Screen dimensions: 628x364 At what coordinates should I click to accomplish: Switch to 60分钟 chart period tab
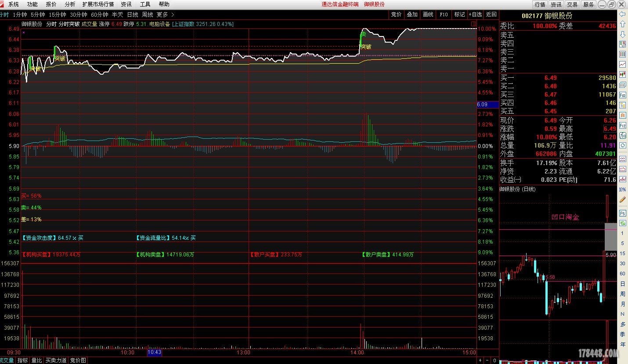[x=99, y=14]
